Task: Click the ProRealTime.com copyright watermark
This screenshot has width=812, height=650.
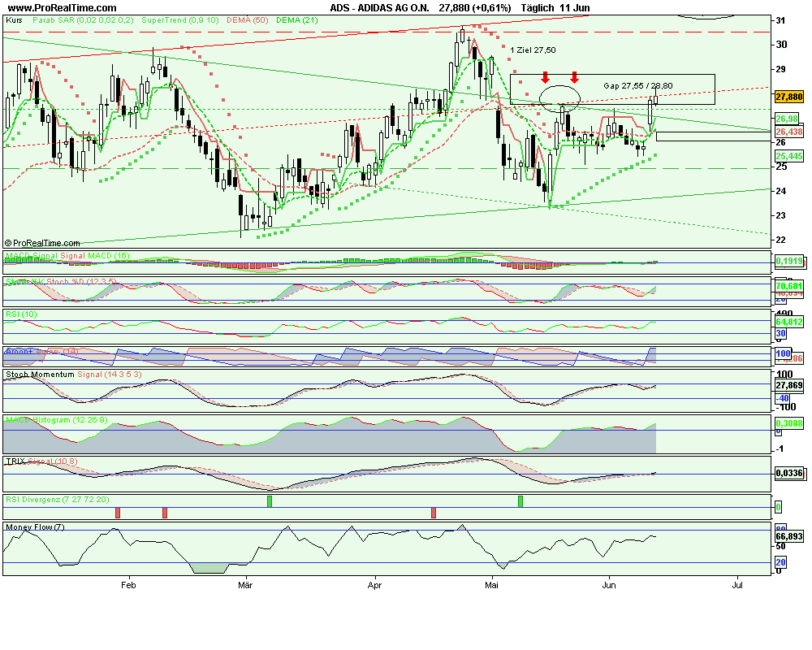Action: [x=42, y=242]
